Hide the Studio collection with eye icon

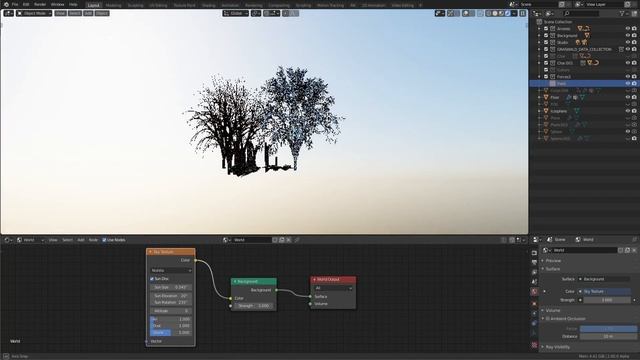coord(628,42)
